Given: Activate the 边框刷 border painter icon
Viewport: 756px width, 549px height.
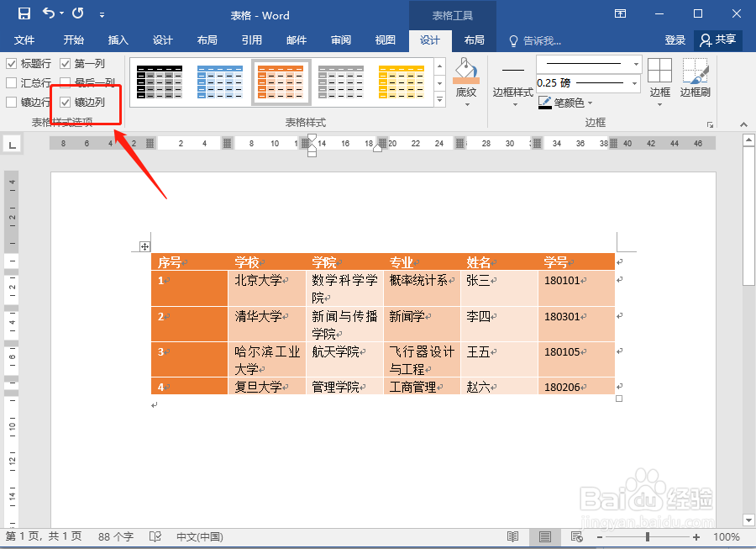Looking at the screenshot, I should pos(696,71).
